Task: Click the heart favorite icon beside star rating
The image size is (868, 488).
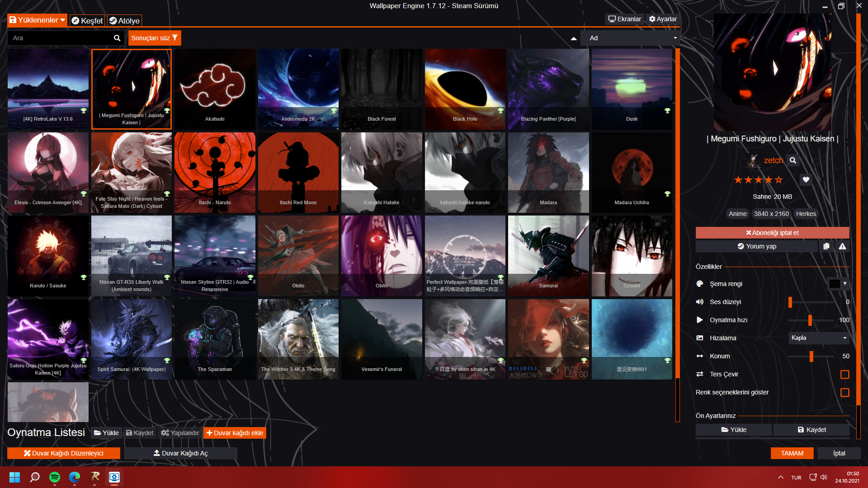Action: [x=806, y=180]
